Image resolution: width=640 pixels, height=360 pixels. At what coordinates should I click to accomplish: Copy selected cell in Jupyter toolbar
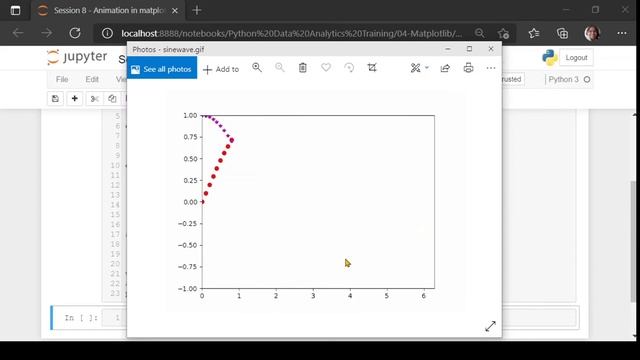coord(112,99)
